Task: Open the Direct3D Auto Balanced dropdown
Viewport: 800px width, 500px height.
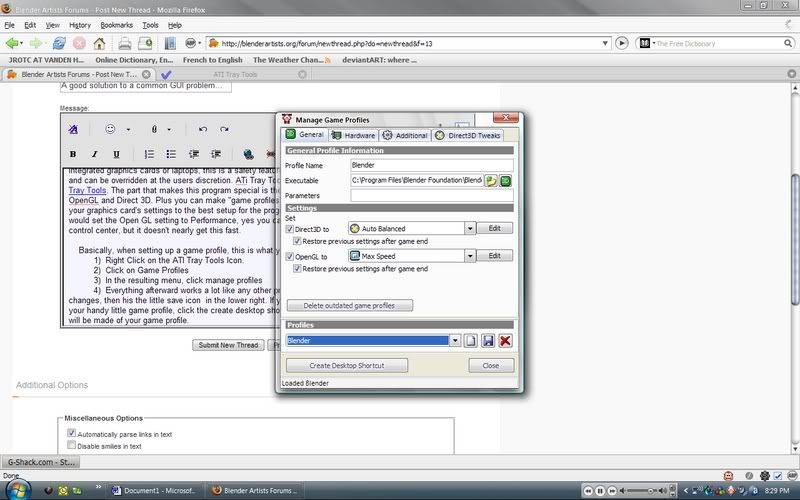Action: pos(470,229)
